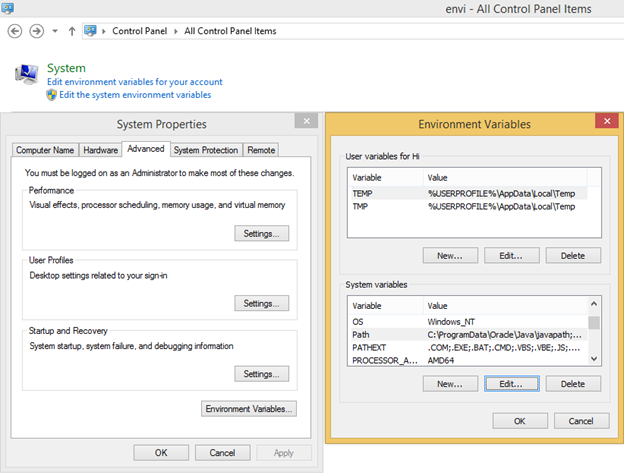Click Edit environment variables for your account
The image size is (624, 475).
click(x=135, y=82)
